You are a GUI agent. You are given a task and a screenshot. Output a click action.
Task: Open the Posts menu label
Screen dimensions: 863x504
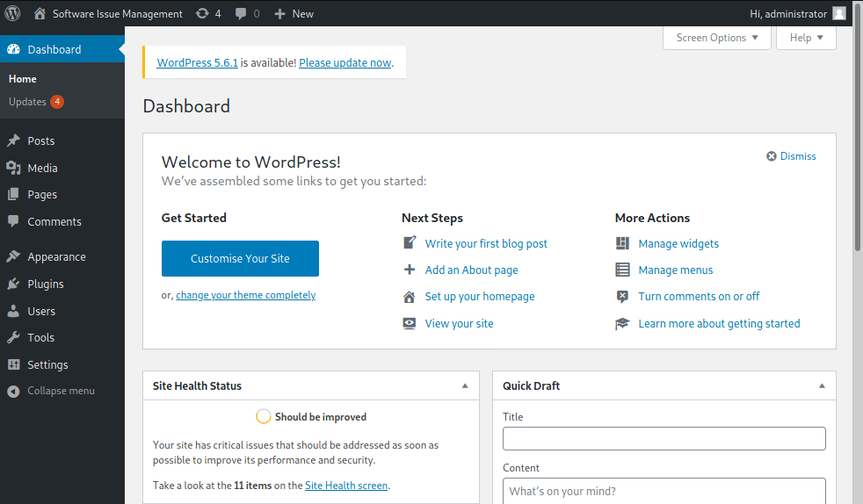click(x=41, y=140)
